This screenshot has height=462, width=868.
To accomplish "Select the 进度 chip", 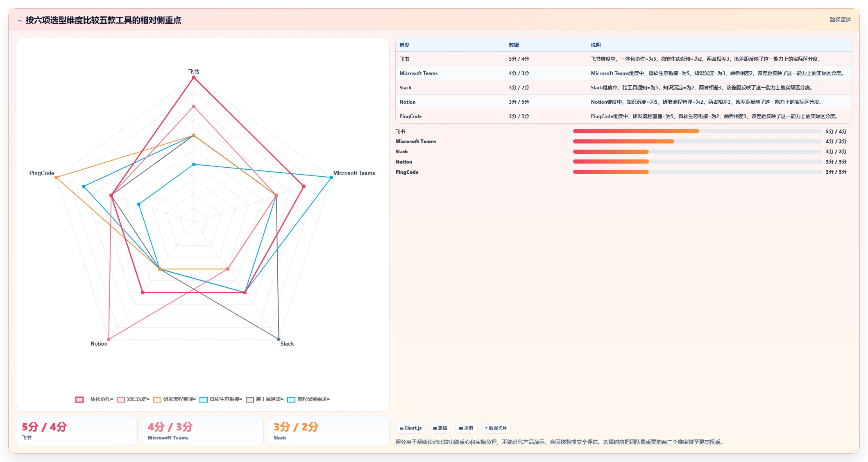I will pyautogui.click(x=466, y=428).
